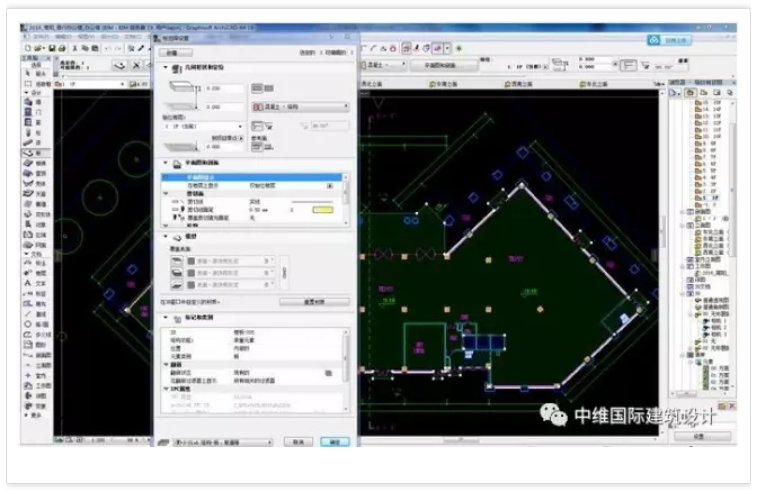The image size is (757, 490).
Task: Toggle the chain link for surfaces
Action: (284, 273)
